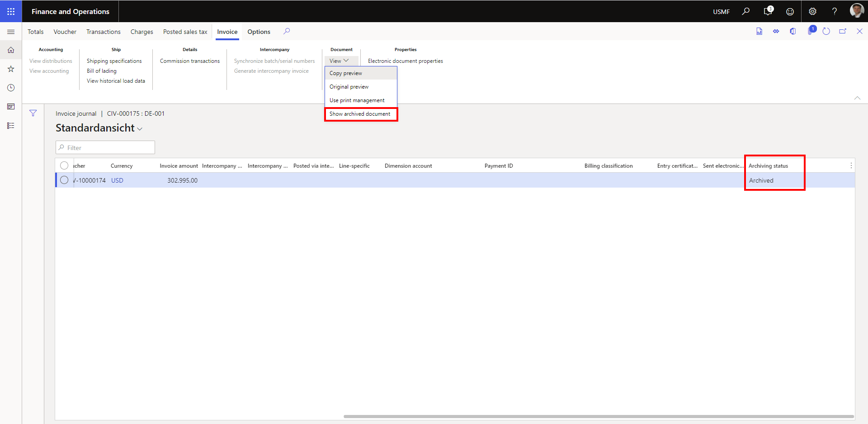Open the Transactions tab
Image resolution: width=868 pixels, height=424 pixels.
coord(104,32)
